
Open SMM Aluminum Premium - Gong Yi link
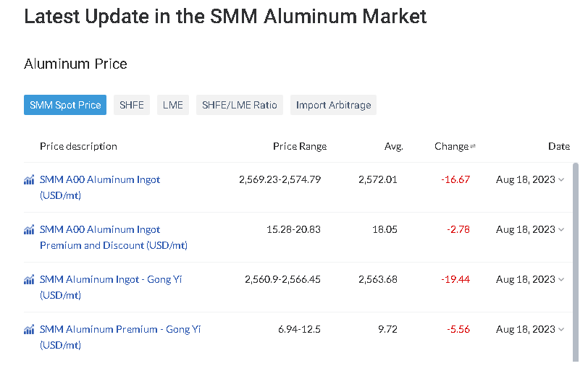pos(120,337)
